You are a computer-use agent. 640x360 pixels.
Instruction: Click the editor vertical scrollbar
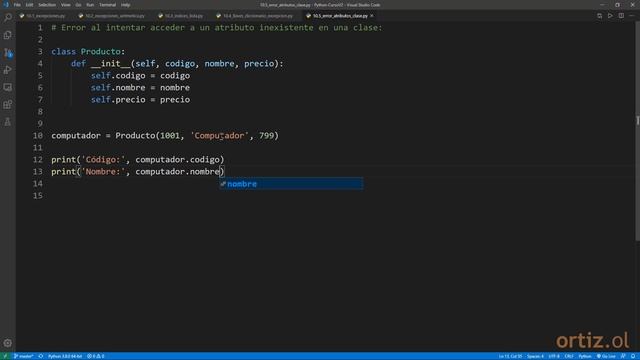[x=637, y=131]
